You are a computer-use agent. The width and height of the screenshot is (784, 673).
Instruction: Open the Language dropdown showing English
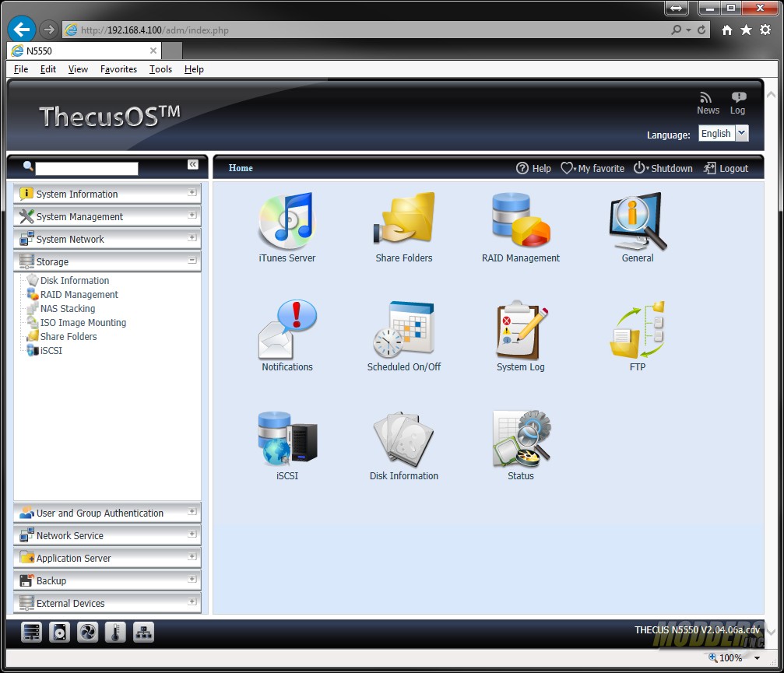point(723,133)
